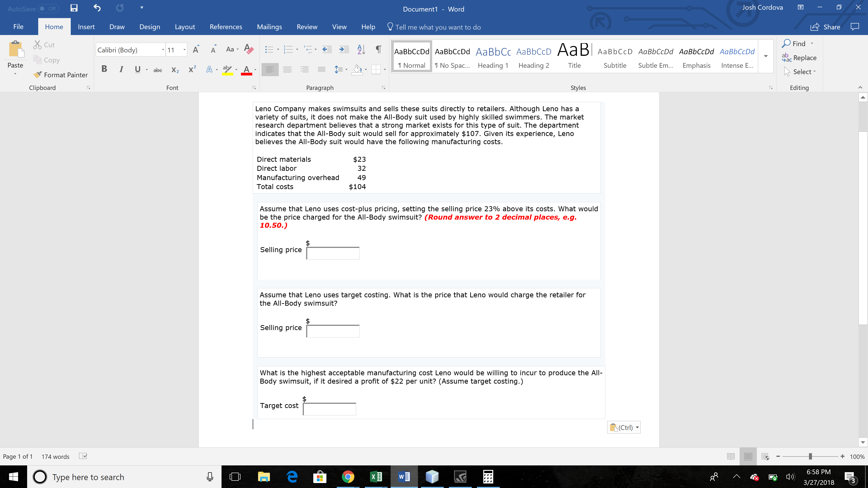Show paragraph marks with pilcrow icon
This screenshot has width=868, height=488.
[x=378, y=49]
